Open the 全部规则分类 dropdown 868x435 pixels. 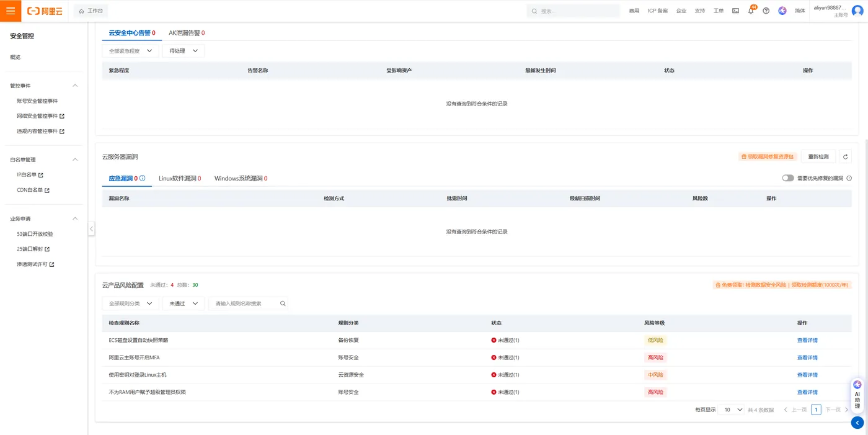[x=130, y=303]
